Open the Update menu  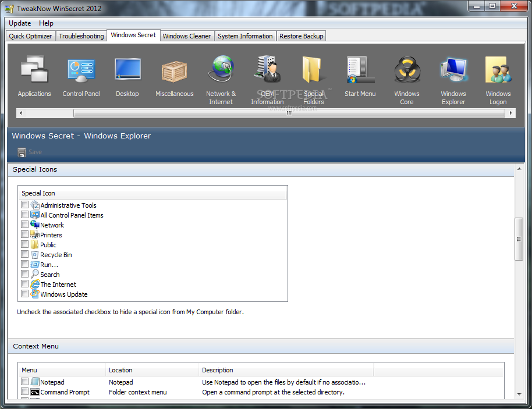20,23
